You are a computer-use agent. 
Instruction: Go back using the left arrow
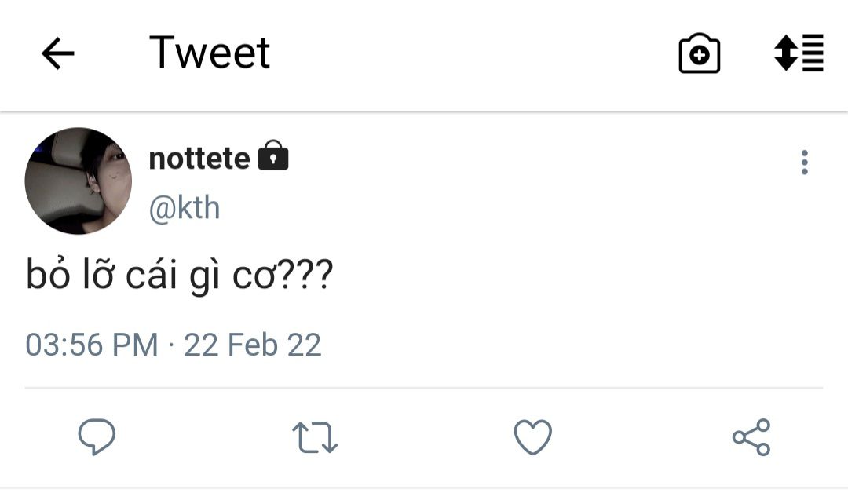(58, 53)
